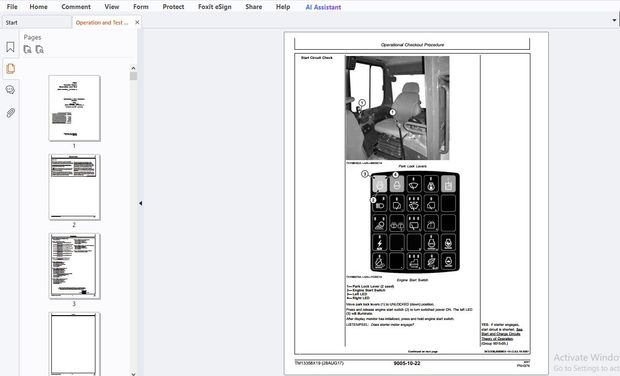Open the AI Assistant tab
The image size is (620, 376).
pos(323,7)
